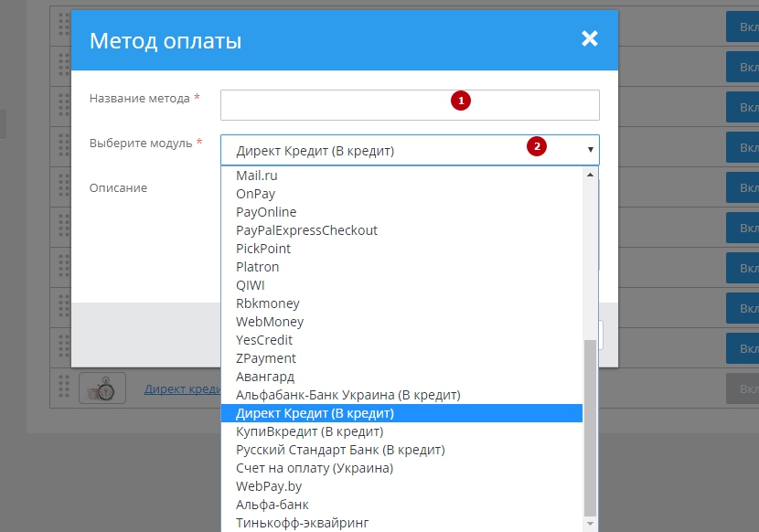759x532 pixels.
Task: Choose Альфабанк-Банк Украина (В кредит)
Action: pyautogui.click(x=401, y=395)
